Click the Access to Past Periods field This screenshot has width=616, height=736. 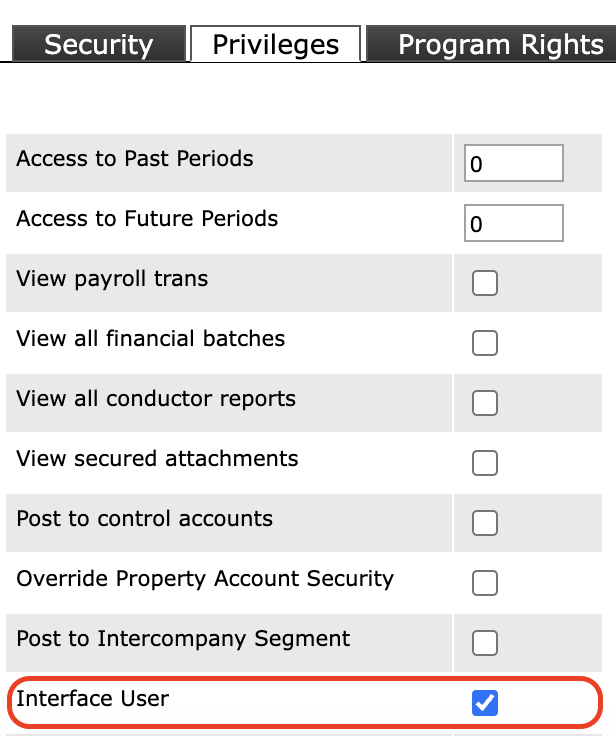[x=514, y=164]
